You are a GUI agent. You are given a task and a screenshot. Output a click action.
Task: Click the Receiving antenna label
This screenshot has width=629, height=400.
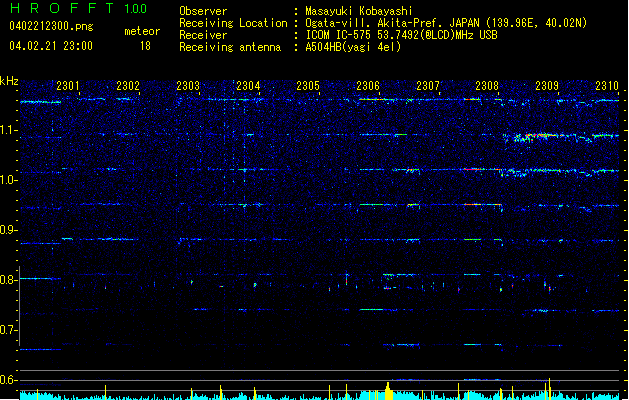coord(230,47)
